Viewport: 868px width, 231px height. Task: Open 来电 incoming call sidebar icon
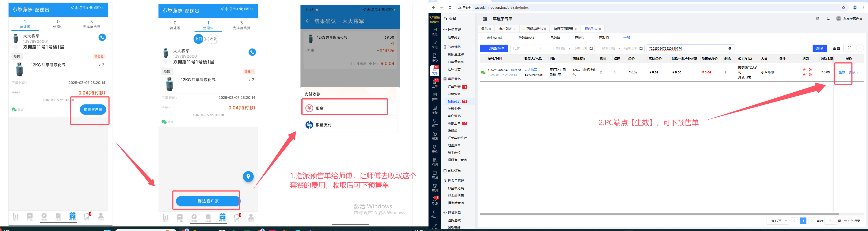coord(435,44)
